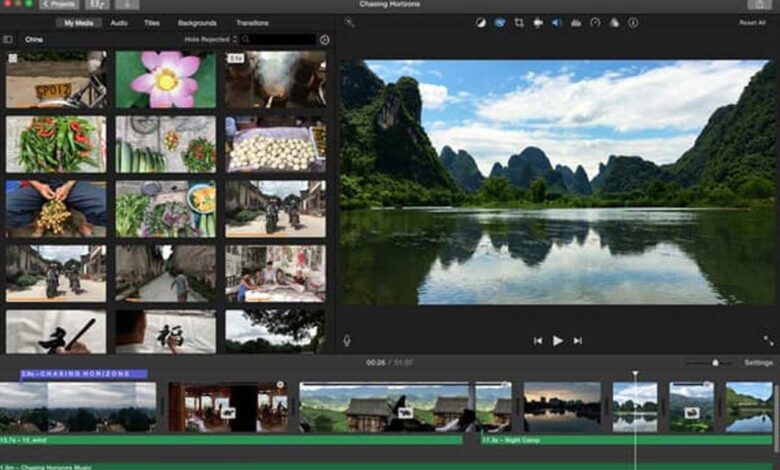This screenshot has height=470, width=780.
Task: Click the magic wand enhance icon
Action: tap(349, 22)
